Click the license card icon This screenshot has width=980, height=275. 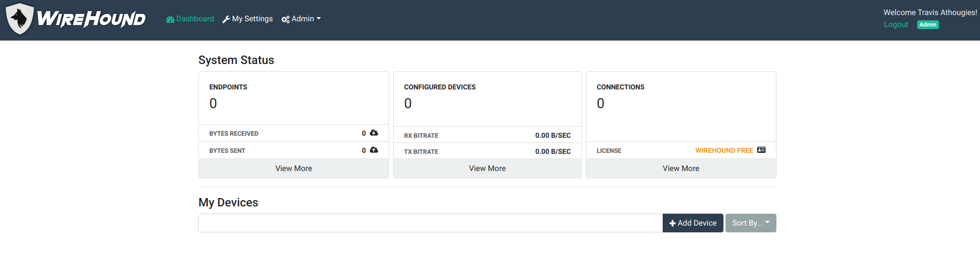pos(761,150)
